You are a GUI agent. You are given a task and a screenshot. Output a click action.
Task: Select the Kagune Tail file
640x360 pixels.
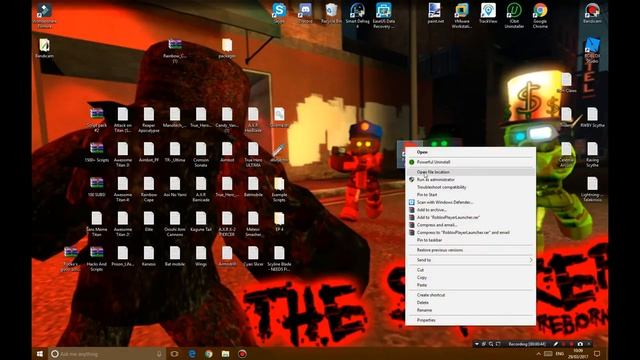(201, 222)
